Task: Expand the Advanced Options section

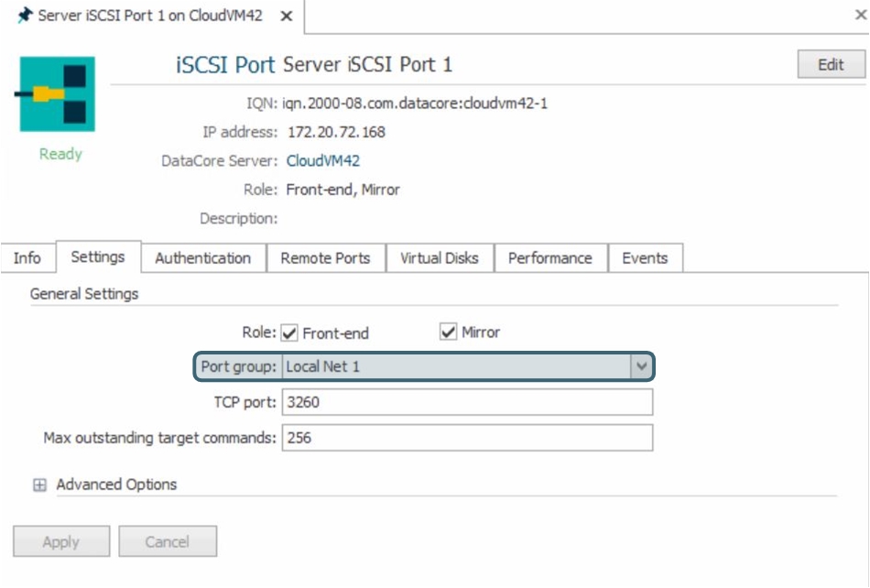Action: click(39, 485)
